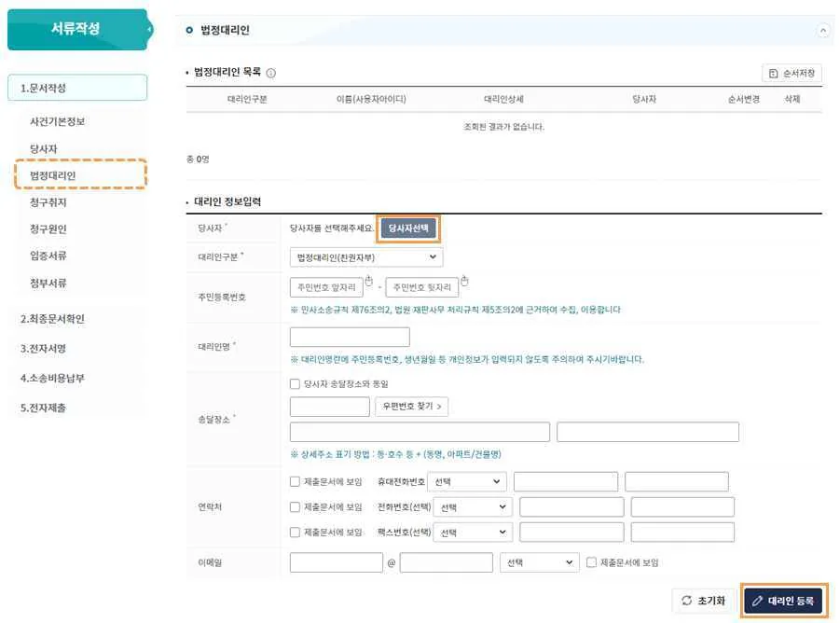This screenshot has height=623, width=840.
Task: Go to 5.전자제출 step
Action: click(44, 408)
